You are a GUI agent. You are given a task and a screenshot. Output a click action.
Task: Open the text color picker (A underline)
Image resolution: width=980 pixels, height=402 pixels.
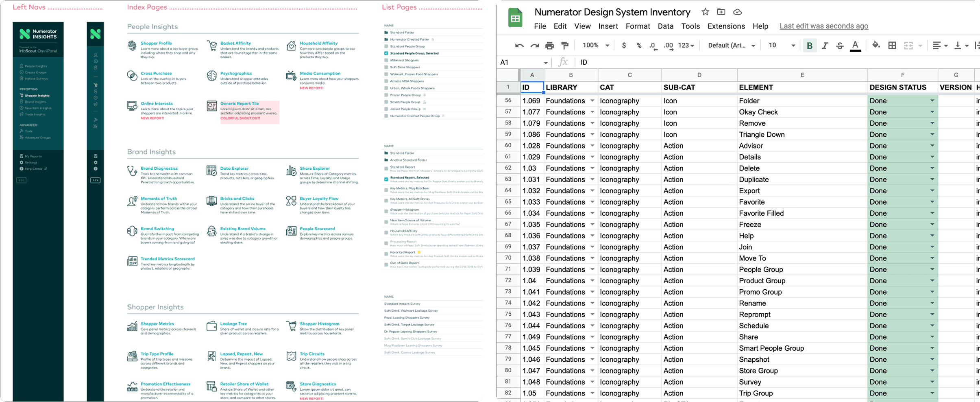(855, 46)
